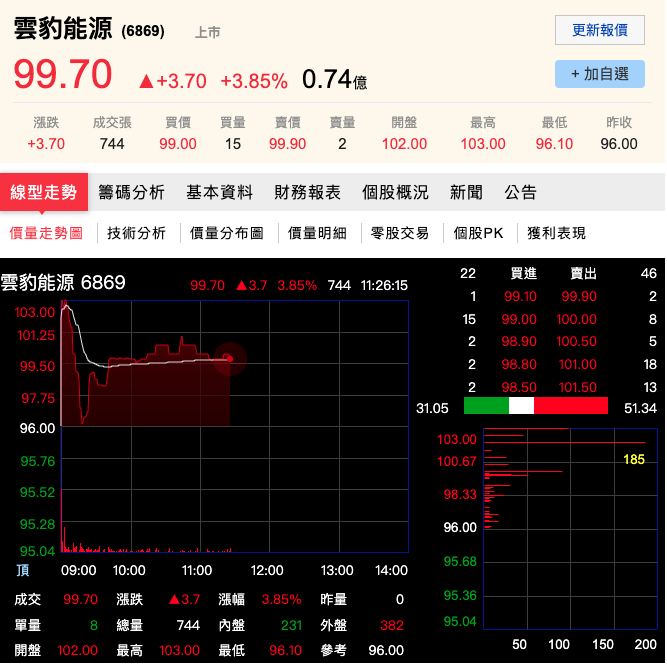Click the 漲幅 value 3.85% below chart
The height and width of the screenshot is (664, 667).
coord(281,599)
